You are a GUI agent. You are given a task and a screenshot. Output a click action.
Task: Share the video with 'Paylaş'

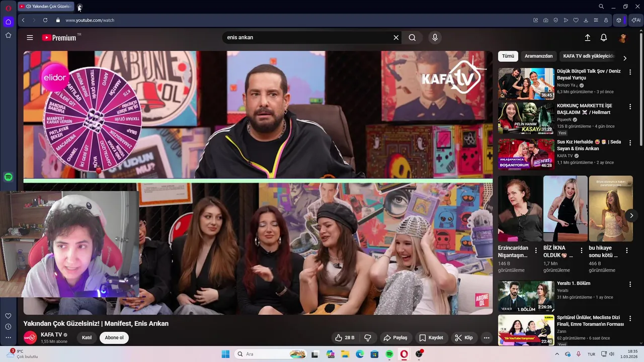pyautogui.click(x=395, y=338)
